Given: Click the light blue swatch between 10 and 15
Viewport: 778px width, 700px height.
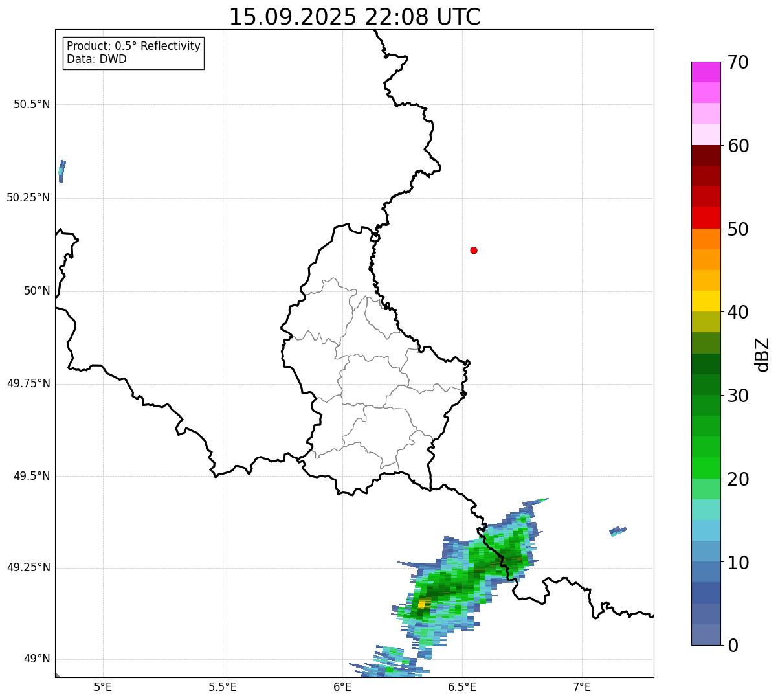Looking at the screenshot, I should pos(706,530).
